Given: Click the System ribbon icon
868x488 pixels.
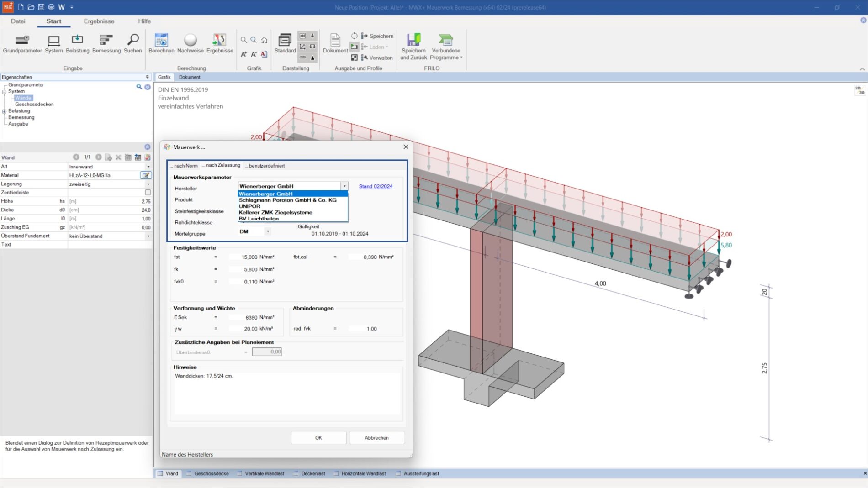Looking at the screenshot, I should click(53, 44).
